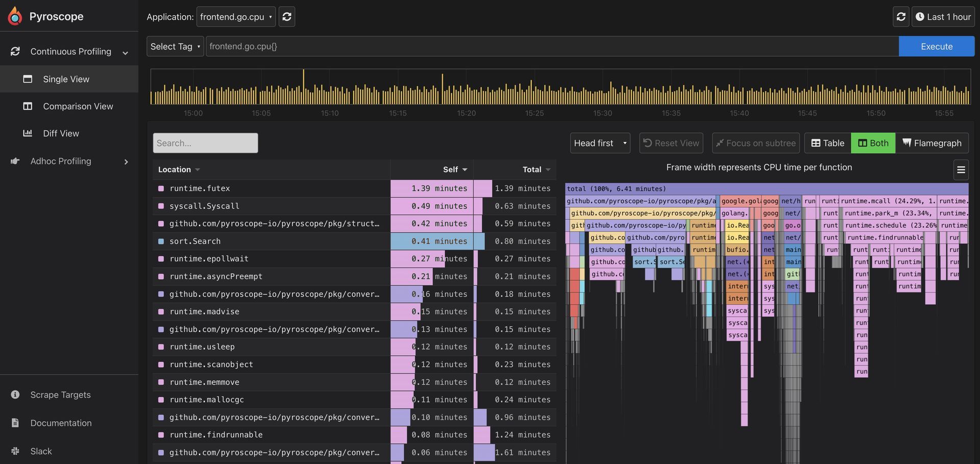Select the runtime.futex table row

(354, 188)
